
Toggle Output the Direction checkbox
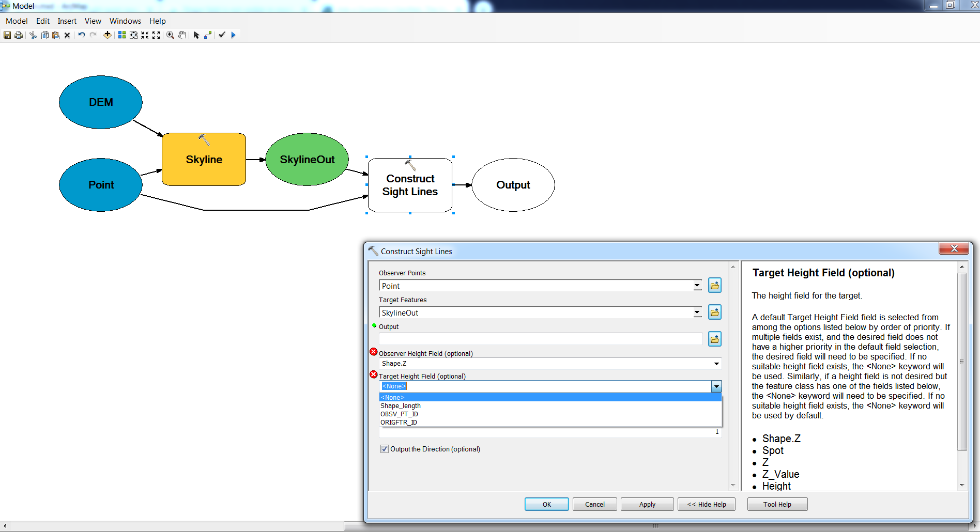coord(385,449)
